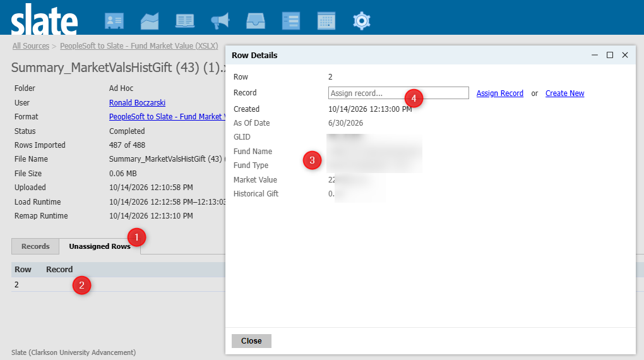The image size is (644, 360).
Task: Click the Completed status value
Action: [x=127, y=131]
